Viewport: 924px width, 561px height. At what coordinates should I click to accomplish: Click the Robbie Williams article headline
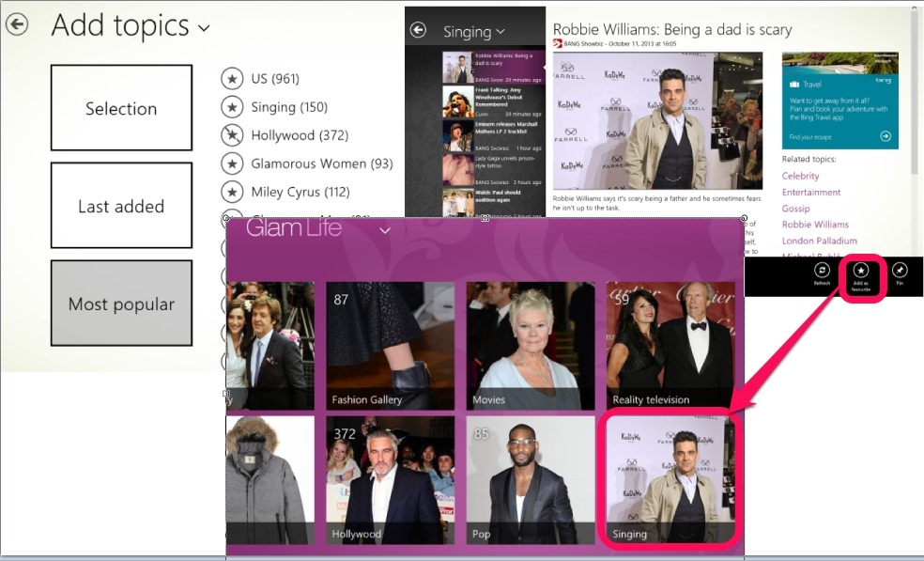point(671,29)
